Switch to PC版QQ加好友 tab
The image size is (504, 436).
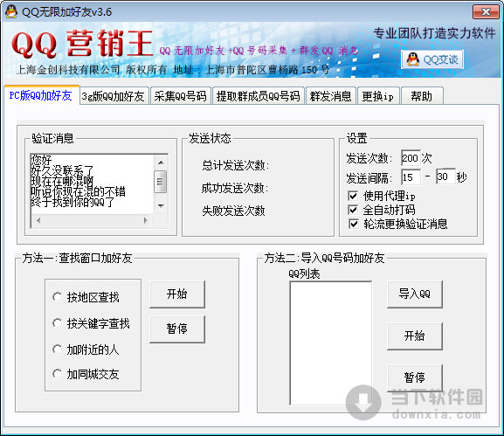click(x=41, y=95)
